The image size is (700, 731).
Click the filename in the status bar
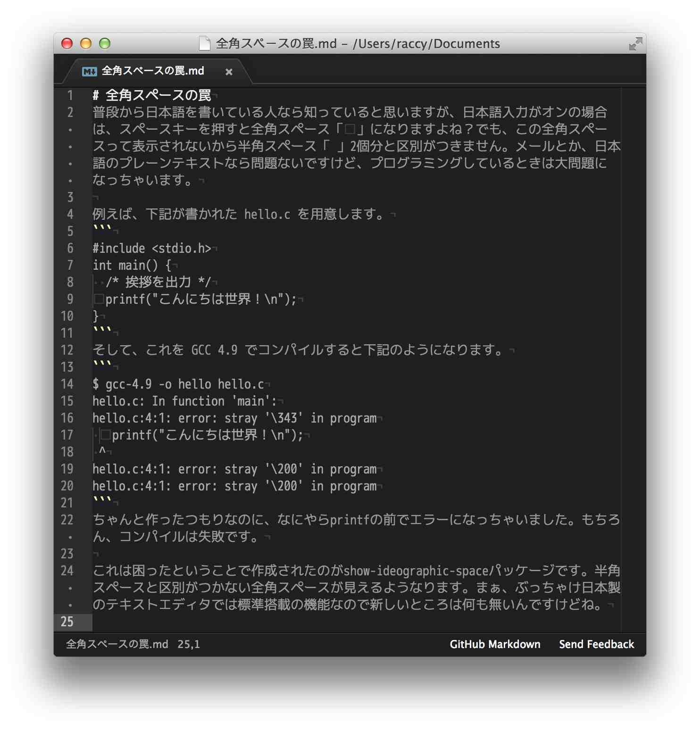117,644
